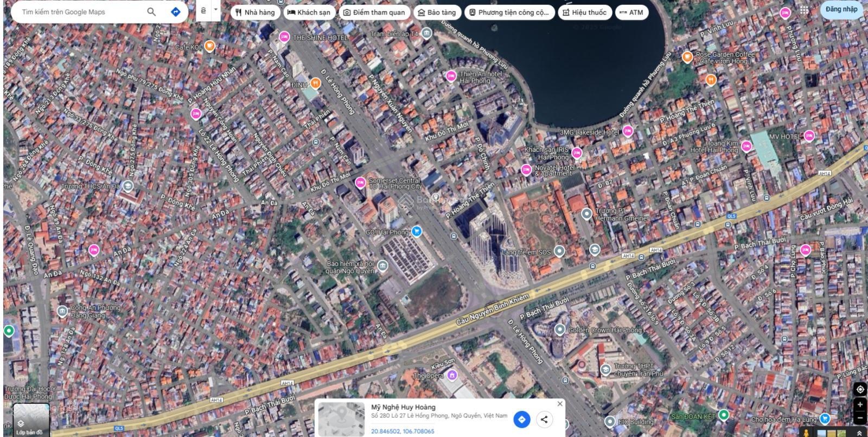Filter map by Khách sạn

point(309,12)
